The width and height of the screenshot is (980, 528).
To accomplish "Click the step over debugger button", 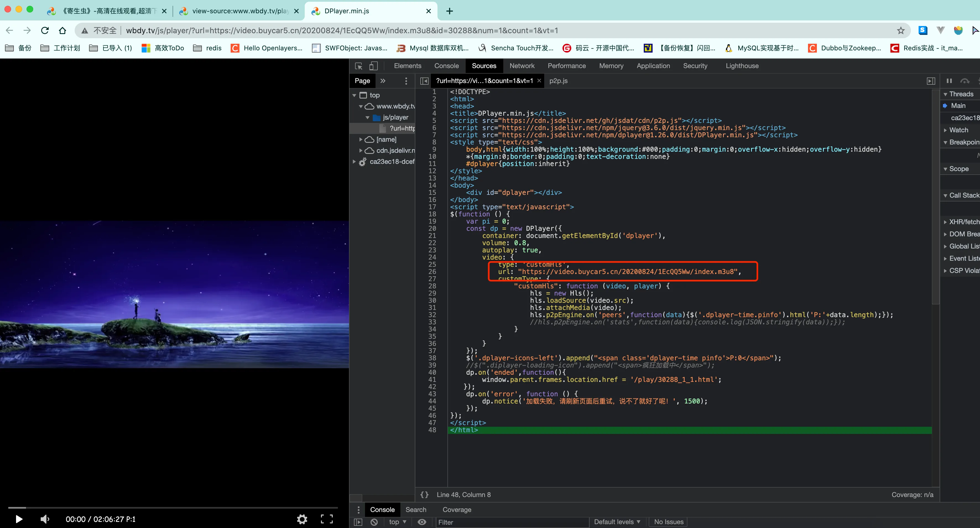I will tap(965, 81).
